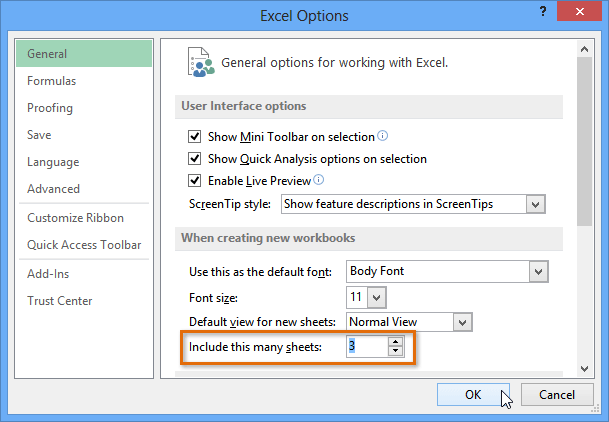
Task: Close the Excel Options dialog
Action: tap(579, 11)
